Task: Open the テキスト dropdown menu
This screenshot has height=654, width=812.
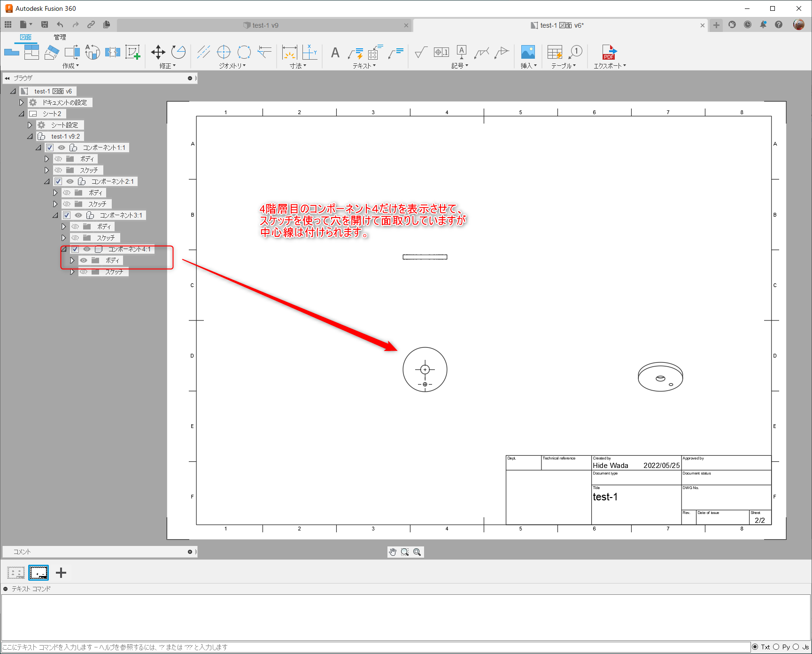Action: (364, 66)
